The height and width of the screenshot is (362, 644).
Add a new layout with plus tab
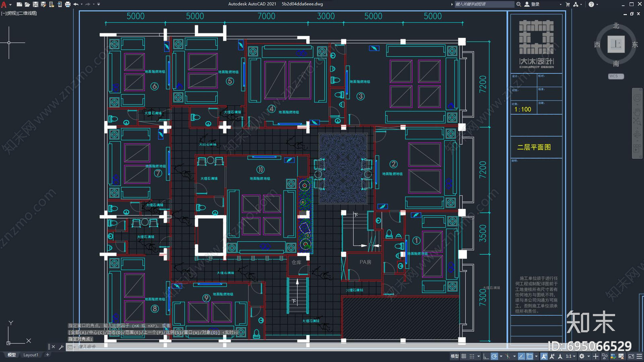coord(47,355)
